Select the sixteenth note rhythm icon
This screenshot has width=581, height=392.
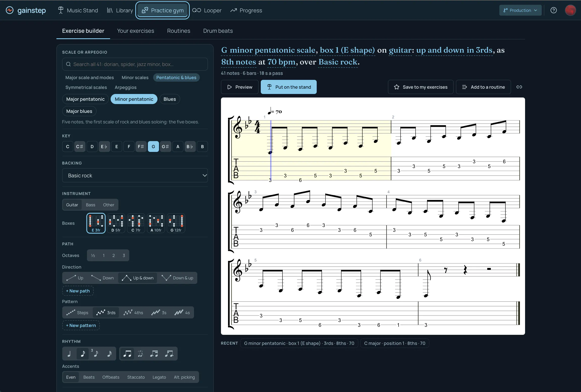[x=109, y=354]
